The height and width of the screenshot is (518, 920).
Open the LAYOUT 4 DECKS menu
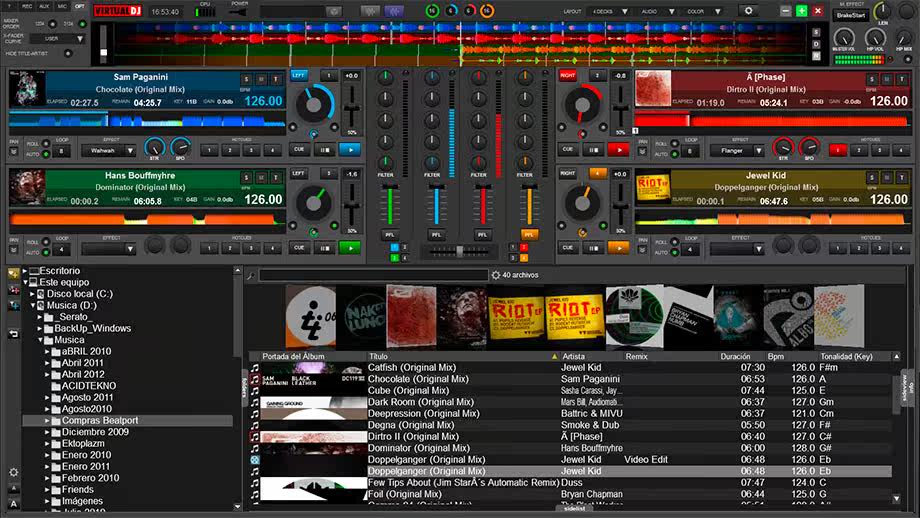point(610,11)
